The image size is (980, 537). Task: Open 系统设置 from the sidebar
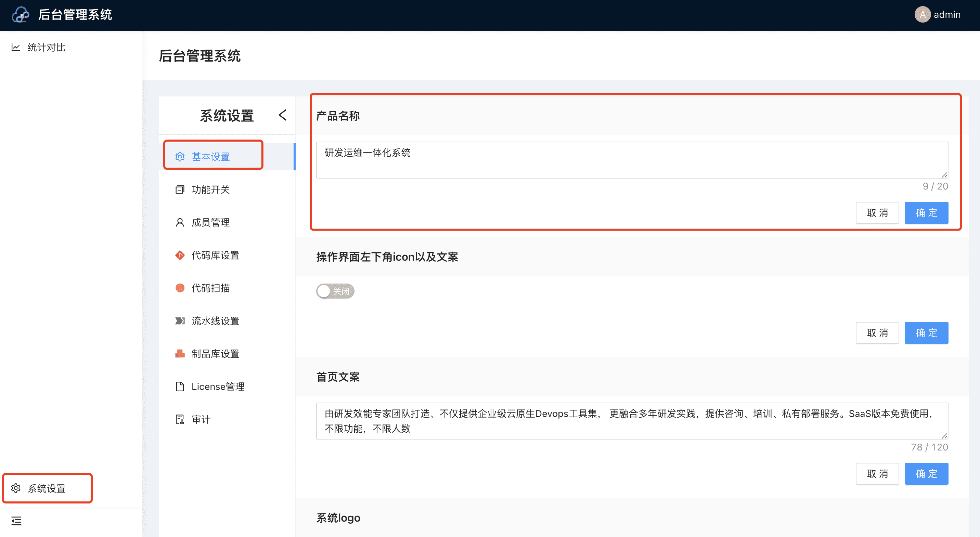pyautogui.click(x=47, y=488)
